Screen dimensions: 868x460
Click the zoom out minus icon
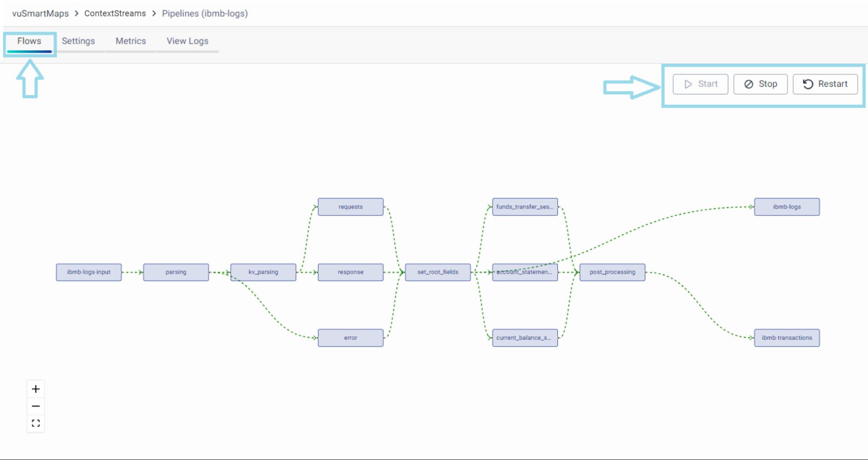click(36, 406)
